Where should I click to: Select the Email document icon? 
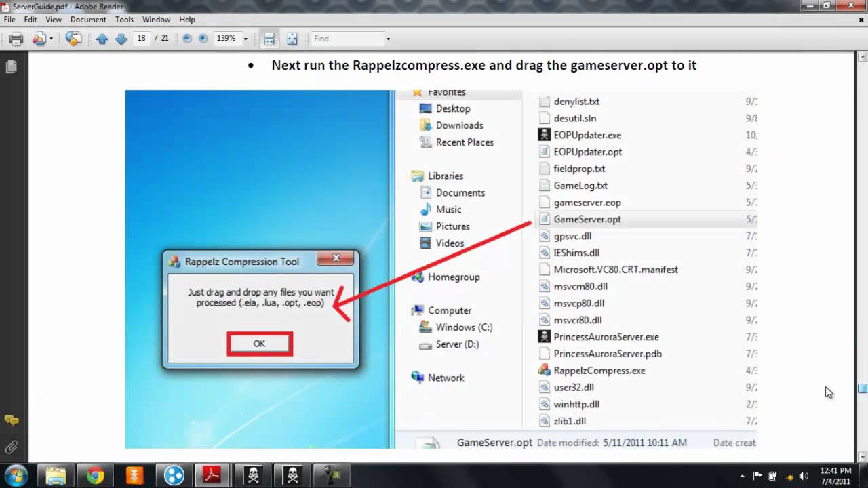pyautogui.click(x=39, y=38)
